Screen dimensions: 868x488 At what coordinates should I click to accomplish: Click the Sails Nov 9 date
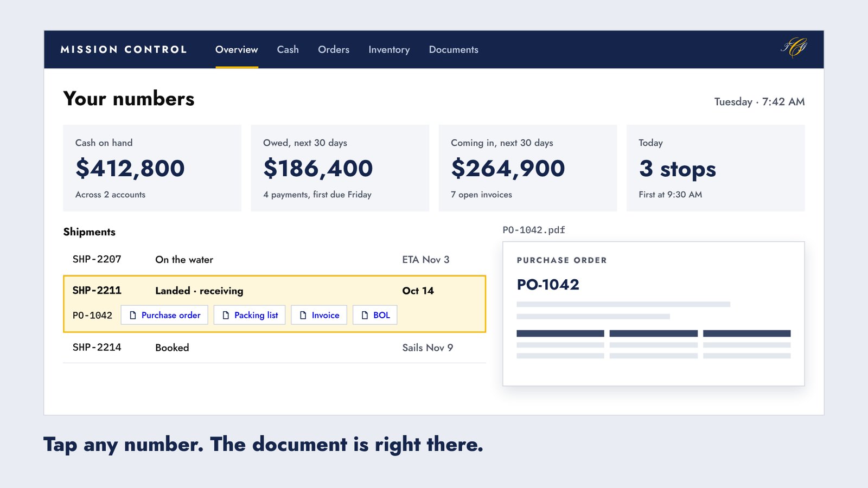pyautogui.click(x=427, y=348)
